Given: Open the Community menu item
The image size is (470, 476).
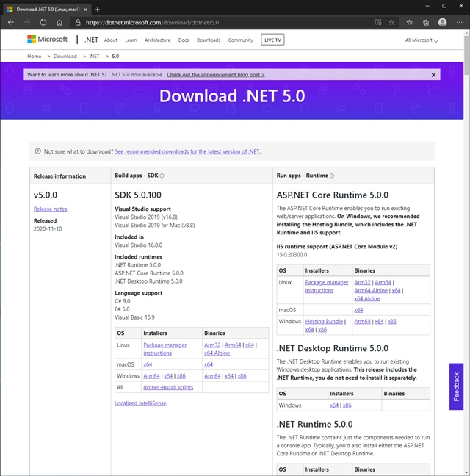Looking at the screenshot, I should click(x=240, y=40).
